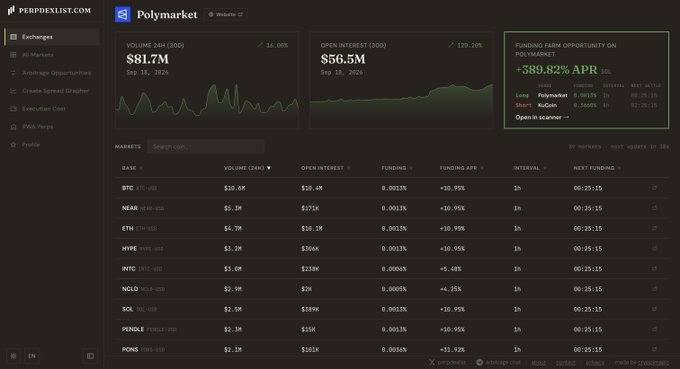Viewport: 680px width, 369px height.
Task: Select the PENDLE market row name
Action: 133,329
